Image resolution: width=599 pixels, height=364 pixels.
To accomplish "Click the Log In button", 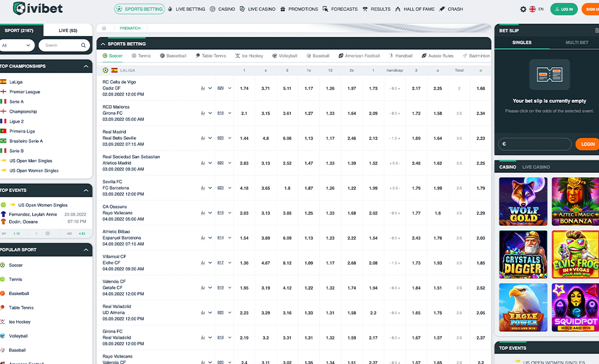I will (x=564, y=9).
